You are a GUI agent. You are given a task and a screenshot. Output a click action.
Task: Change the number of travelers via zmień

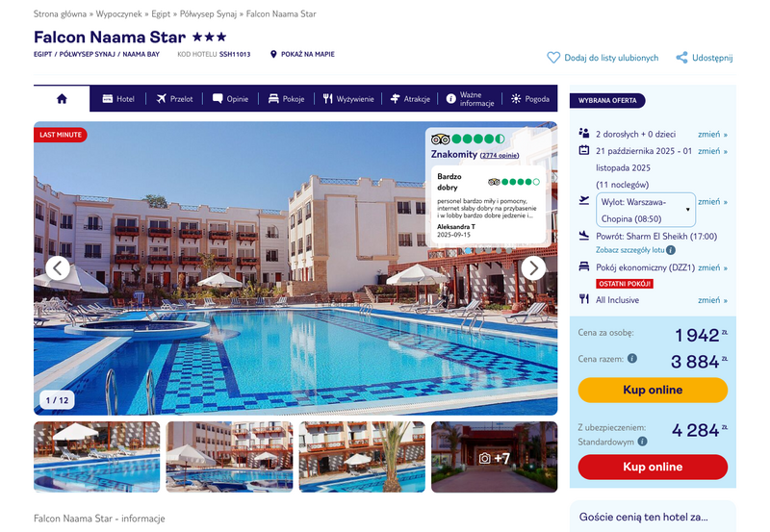(712, 134)
